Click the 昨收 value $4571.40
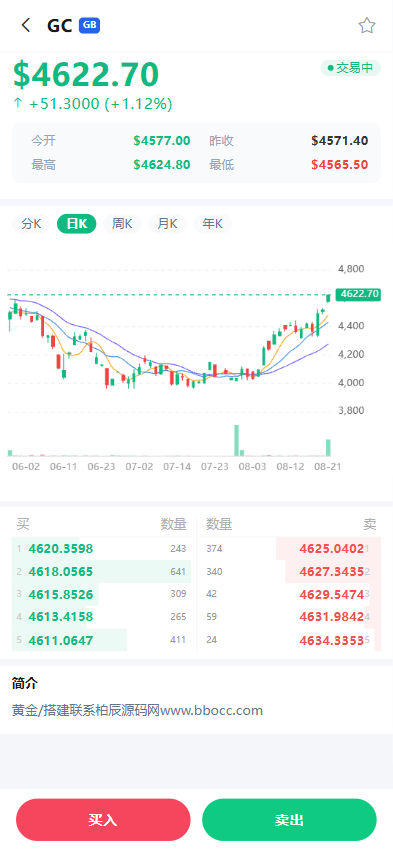Screen dimensions: 393x850 (x=340, y=141)
